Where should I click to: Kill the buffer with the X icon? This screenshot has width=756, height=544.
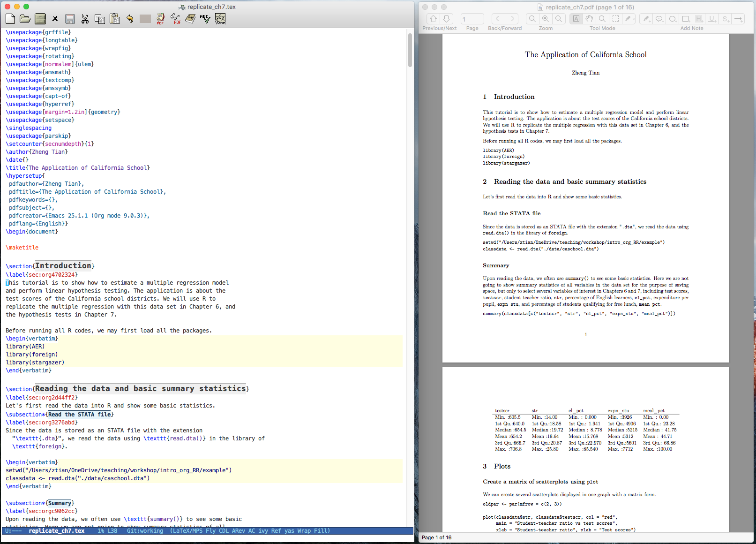(55, 19)
